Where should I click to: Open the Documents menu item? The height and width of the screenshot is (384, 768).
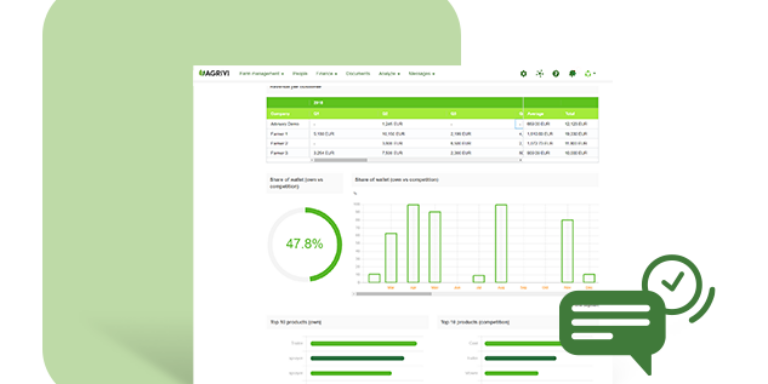tap(358, 73)
